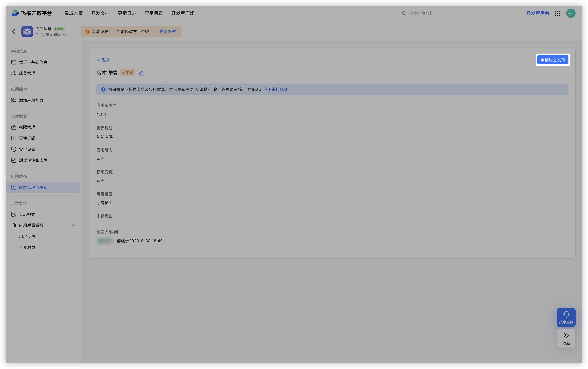This screenshot has width=588, height=369.
Task: Open 开发文档 in top navigation
Action: (100, 13)
